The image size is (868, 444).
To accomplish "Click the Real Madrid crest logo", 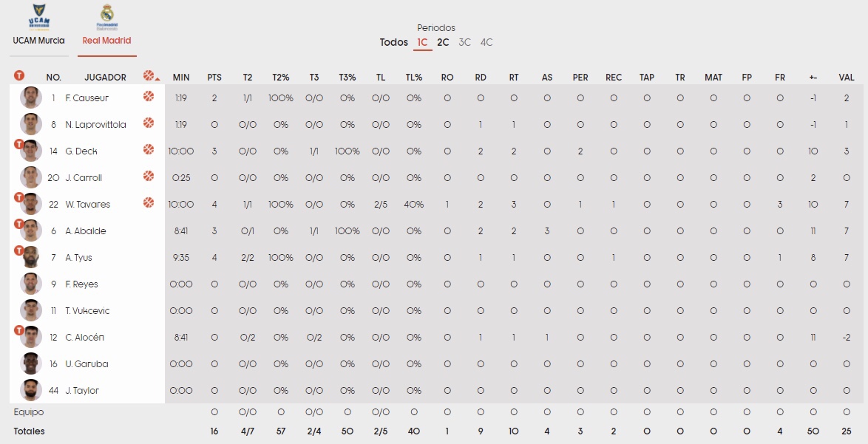I will pyautogui.click(x=107, y=17).
